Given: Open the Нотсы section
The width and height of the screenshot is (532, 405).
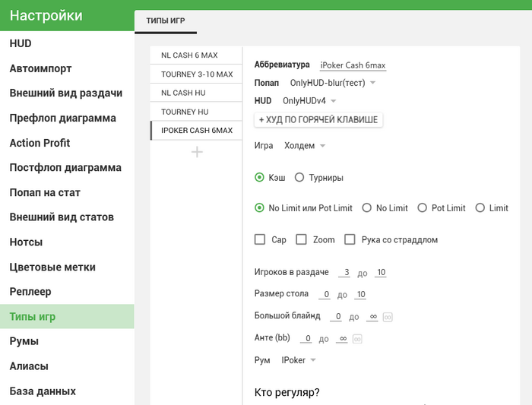Looking at the screenshot, I should (67, 242).
